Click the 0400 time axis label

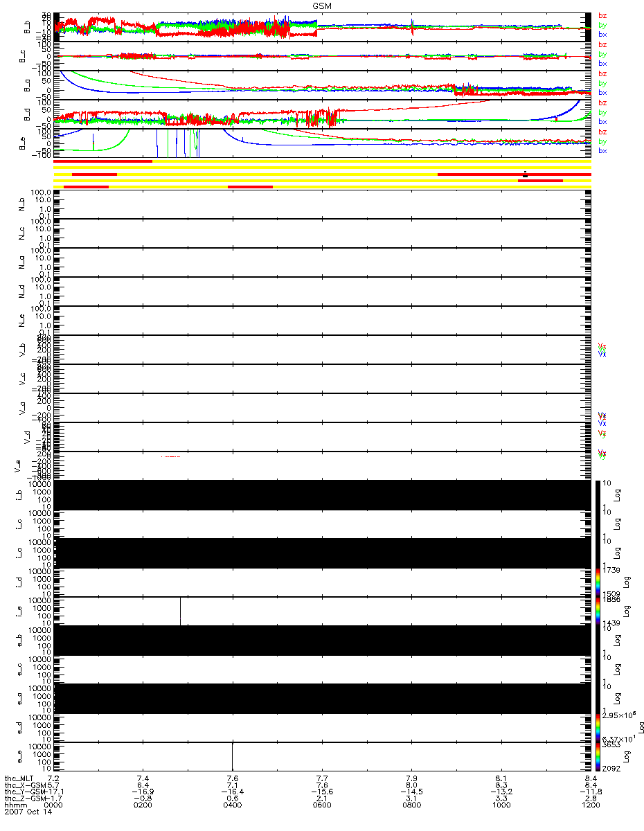click(232, 806)
